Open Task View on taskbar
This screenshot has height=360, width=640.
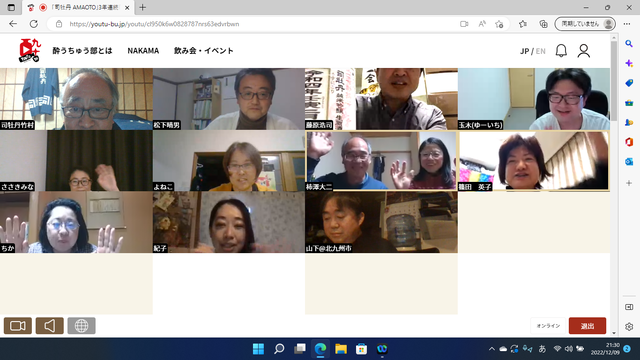(x=300, y=349)
